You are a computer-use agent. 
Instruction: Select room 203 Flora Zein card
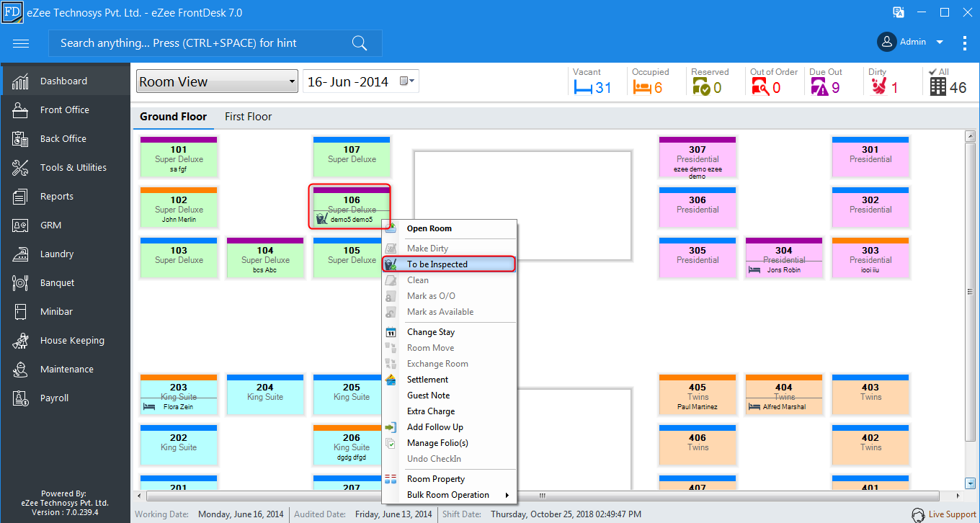pos(179,395)
